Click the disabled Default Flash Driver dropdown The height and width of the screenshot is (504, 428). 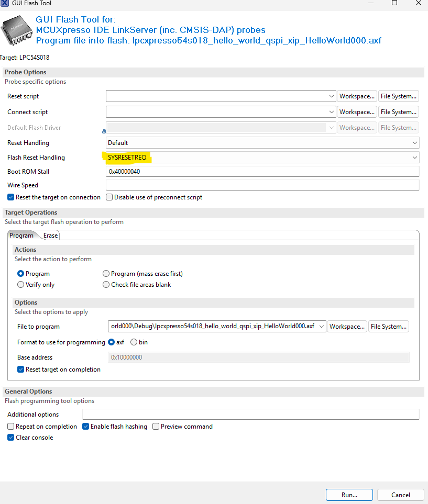click(221, 128)
